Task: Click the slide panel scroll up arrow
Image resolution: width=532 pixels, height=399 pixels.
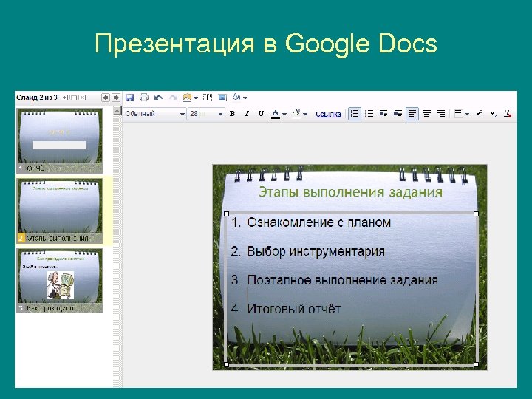Action: (x=117, y=110)
